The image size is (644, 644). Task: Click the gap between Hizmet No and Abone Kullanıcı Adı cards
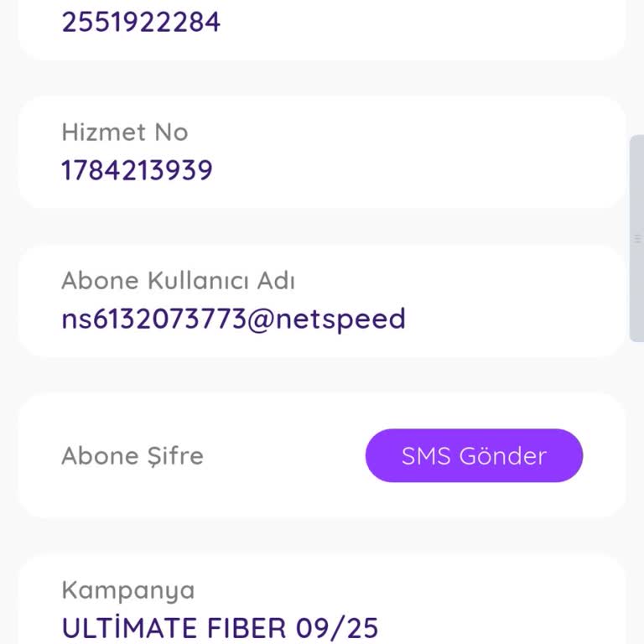(x=322, y=226)
